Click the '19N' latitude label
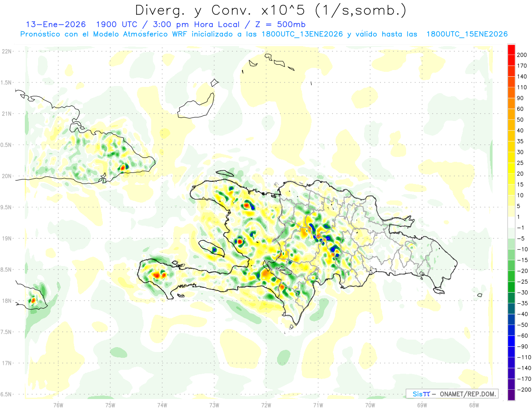The height and width of the screenshot is (411, 532). pos(6,239)
